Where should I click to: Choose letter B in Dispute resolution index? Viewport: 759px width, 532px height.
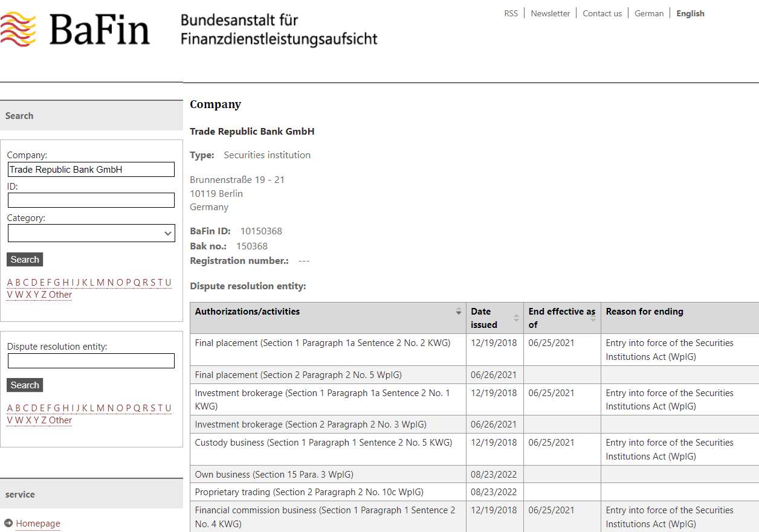tap(18, 408)
